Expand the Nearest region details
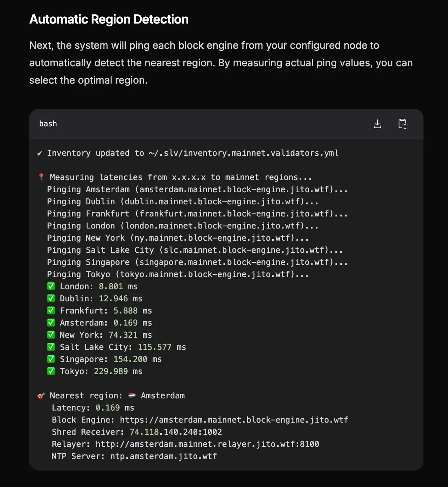The image size is (448, 487). tap(117, 395)
